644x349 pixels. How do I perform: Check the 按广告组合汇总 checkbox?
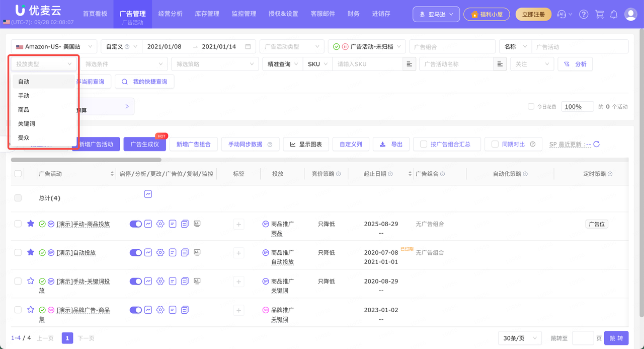(x=424, y=144)
